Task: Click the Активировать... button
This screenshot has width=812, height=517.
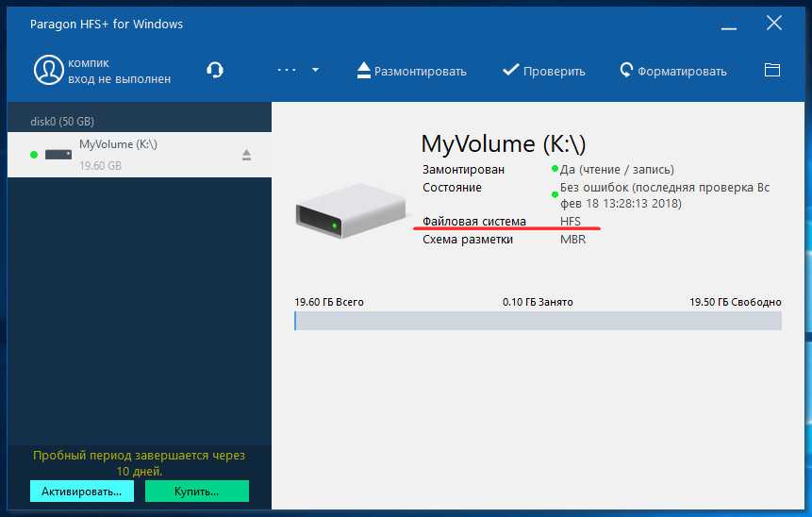Action: tap(82, 492)
